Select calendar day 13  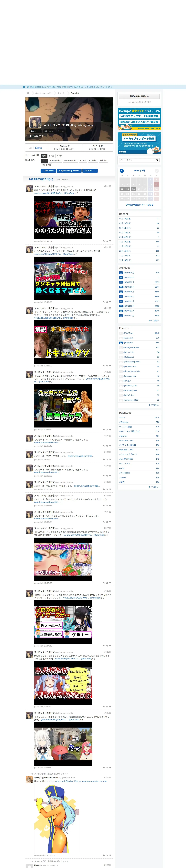(128, 189)
